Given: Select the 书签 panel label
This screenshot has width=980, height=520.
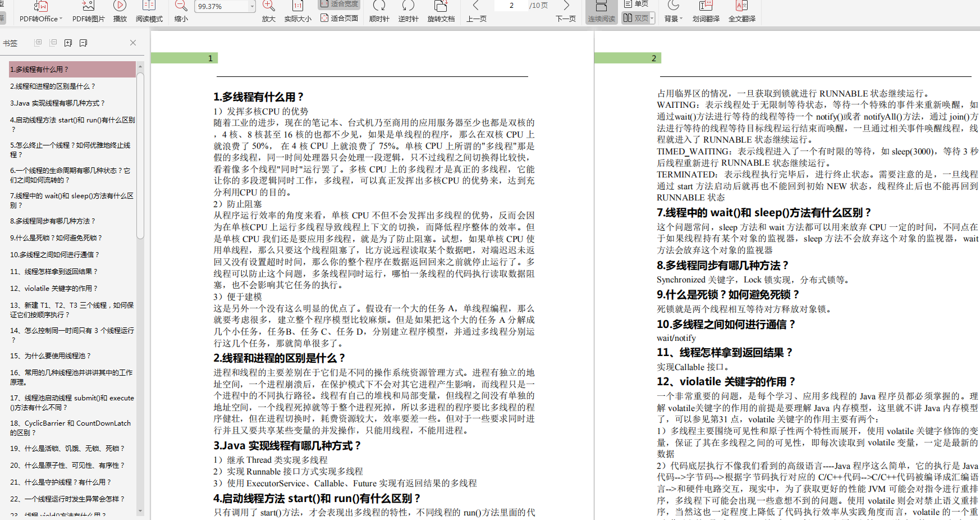Looking at the screenshot, I should point(10,43).
